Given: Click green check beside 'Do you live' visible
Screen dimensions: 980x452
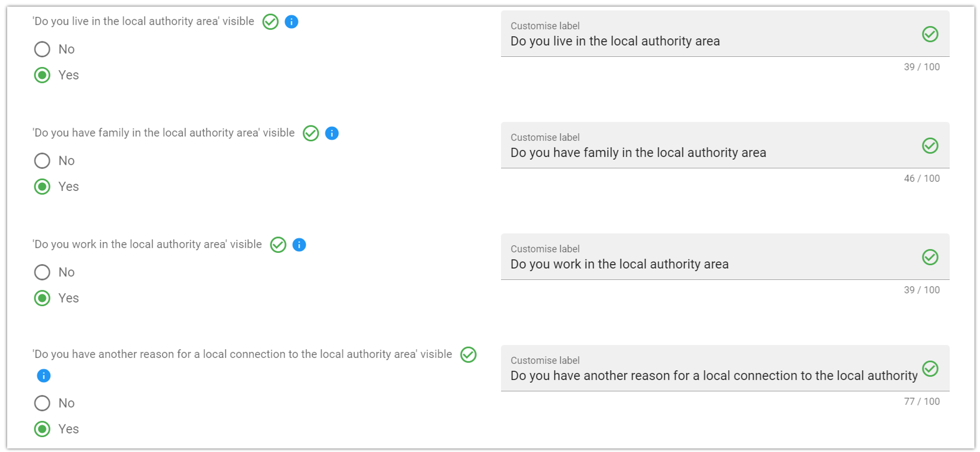Looking at the screenshot, I should pos(270,21).
